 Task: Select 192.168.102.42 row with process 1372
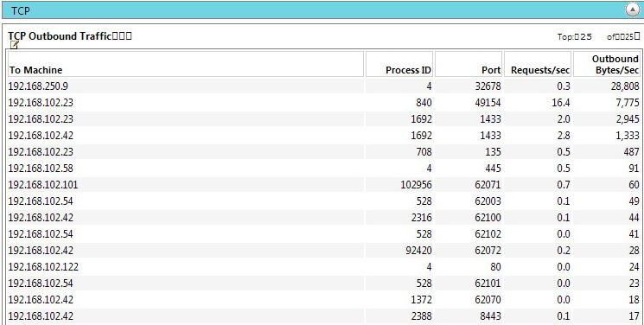[x=323, y=300]
